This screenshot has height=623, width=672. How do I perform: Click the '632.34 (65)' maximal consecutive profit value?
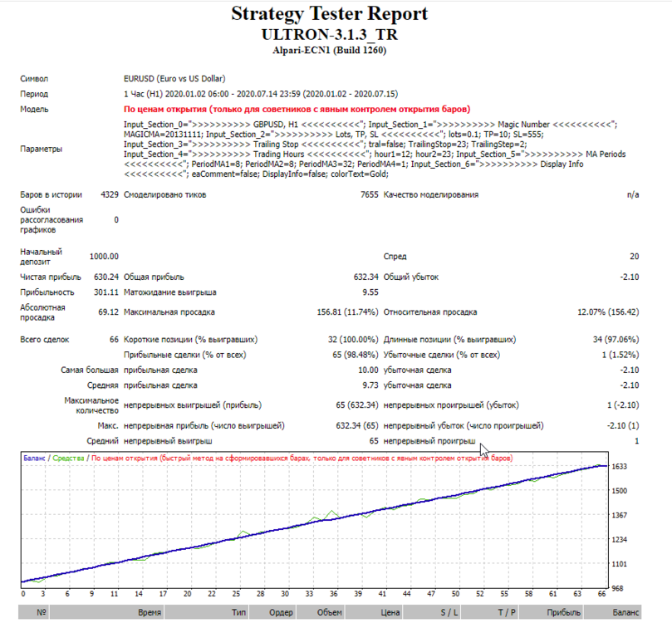[357, 426]
